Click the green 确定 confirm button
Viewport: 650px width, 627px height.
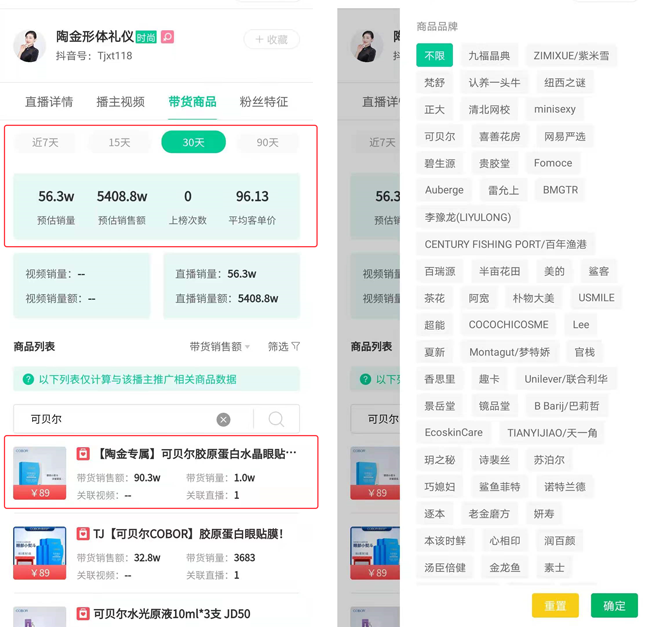pyautogui.click(x=614, y=605)
